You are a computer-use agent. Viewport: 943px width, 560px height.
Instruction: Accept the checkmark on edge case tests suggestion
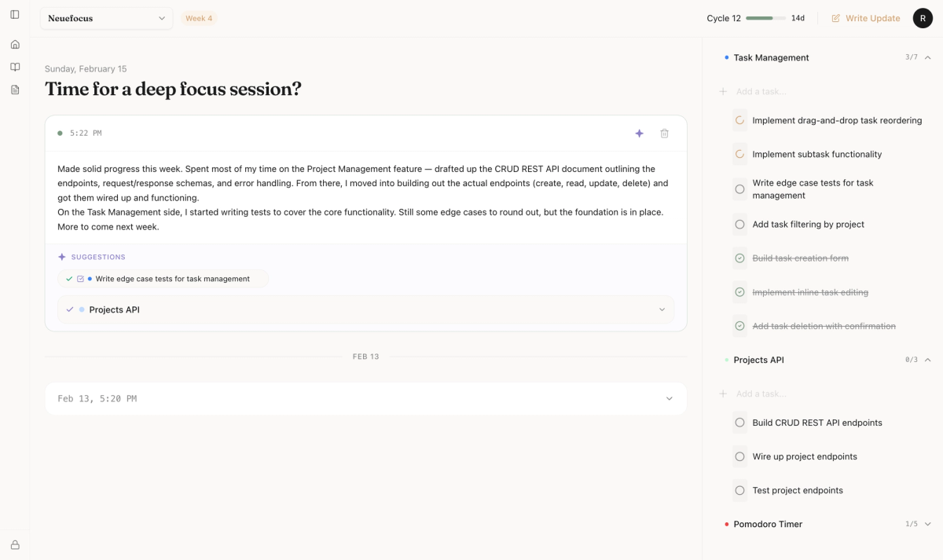(x=69, y=279)
